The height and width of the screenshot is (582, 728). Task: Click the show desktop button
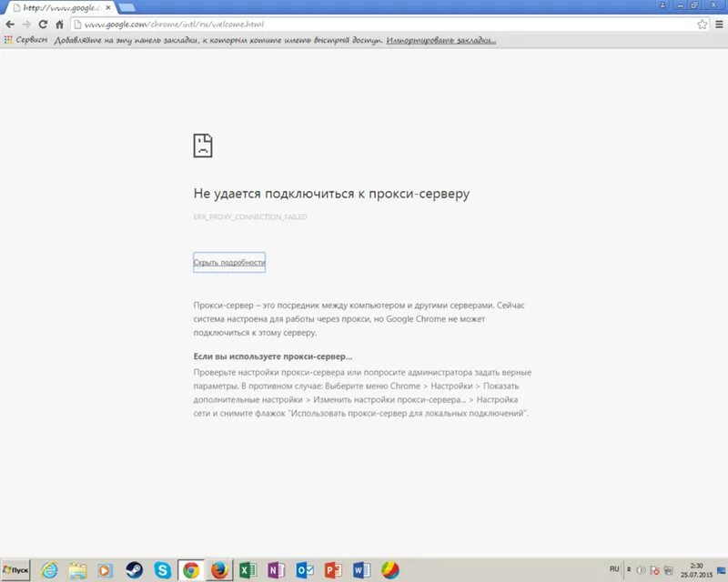(723, 570)
